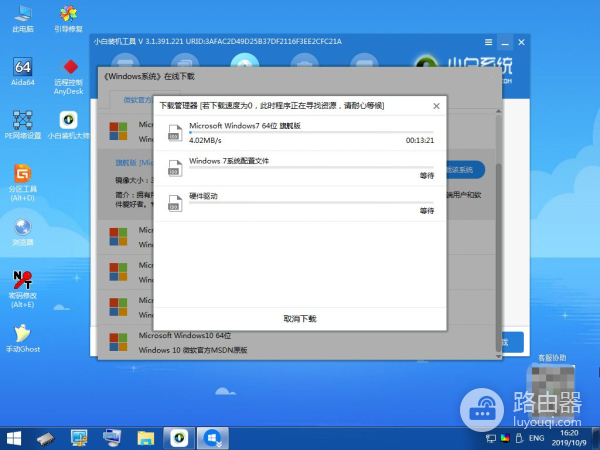The height and width of the screenshot is (450, 600).
Task: Switch to 小白 installer taskbar item
Action: [x=179, y=439]
